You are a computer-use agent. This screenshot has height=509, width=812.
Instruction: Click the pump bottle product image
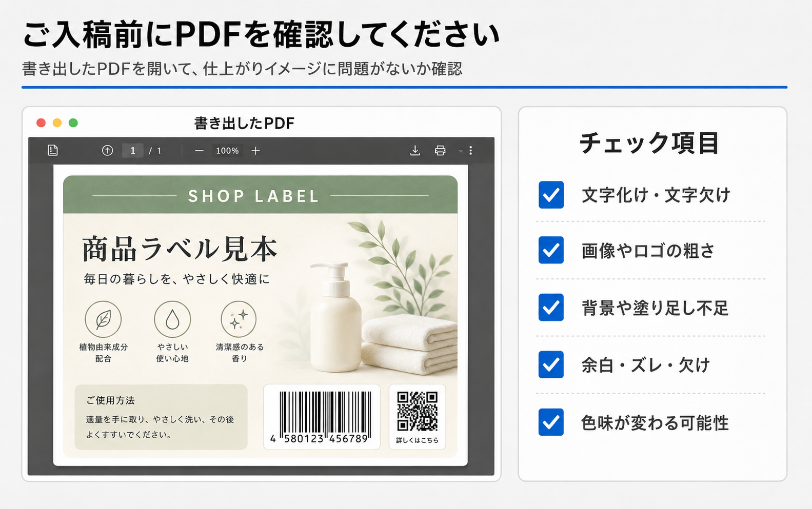click(x=336, y=317)
